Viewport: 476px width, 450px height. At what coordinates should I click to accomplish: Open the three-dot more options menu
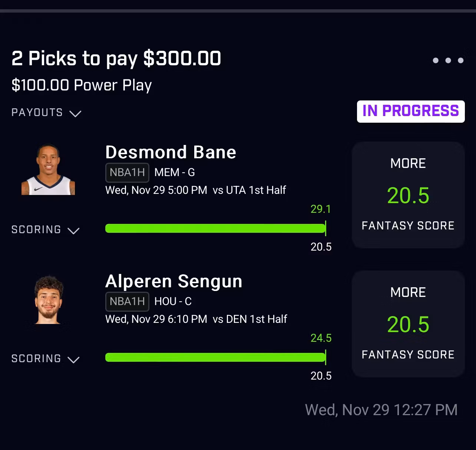pyautogui.click(x=448, y=60)
